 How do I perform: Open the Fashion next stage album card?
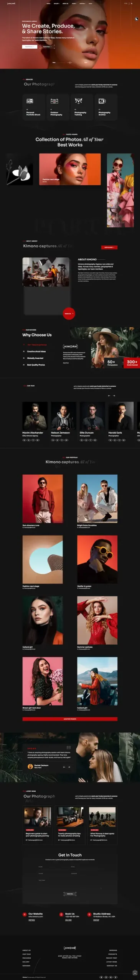click(70, 170)
